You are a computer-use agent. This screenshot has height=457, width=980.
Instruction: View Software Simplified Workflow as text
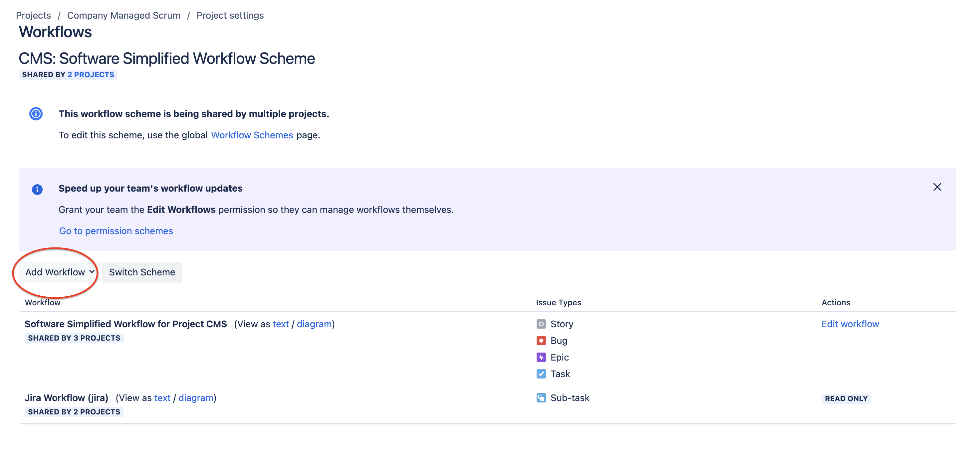(280, 324)
